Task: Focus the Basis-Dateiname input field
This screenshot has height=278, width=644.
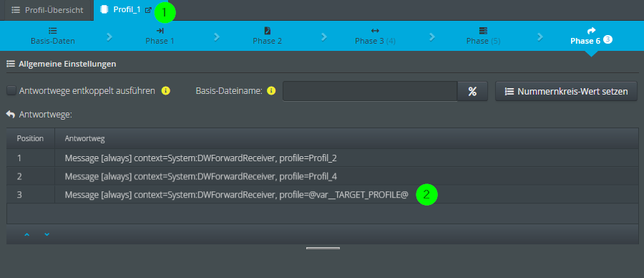Action: coord(370,91)
